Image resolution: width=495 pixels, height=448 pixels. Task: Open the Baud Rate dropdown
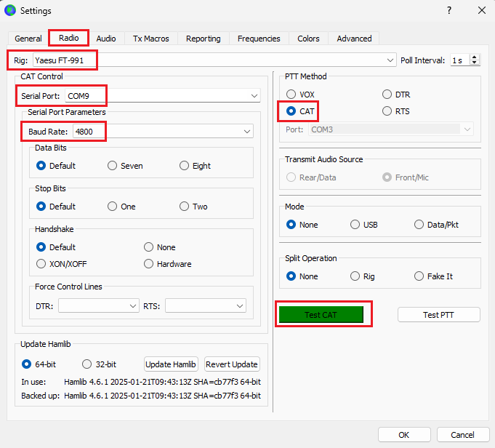pos(246,132)
